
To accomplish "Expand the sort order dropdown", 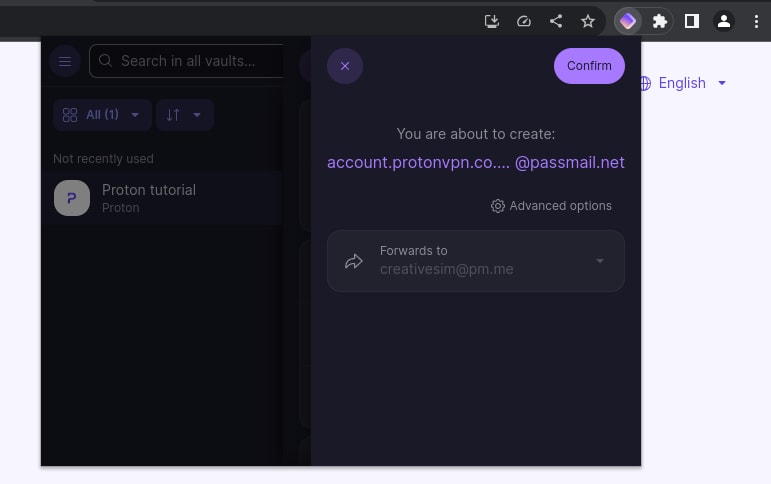I will (184, 115).
